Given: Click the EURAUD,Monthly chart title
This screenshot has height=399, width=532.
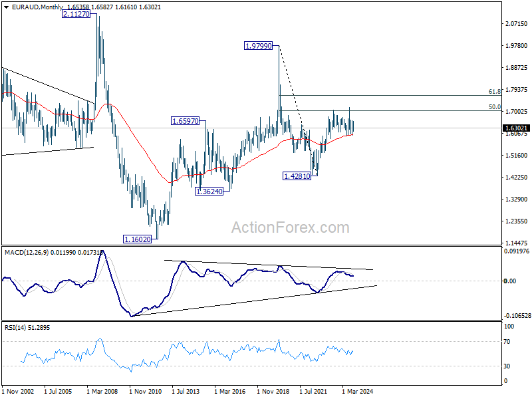Looking at the screenshot, I should click(x=37, y=7).
